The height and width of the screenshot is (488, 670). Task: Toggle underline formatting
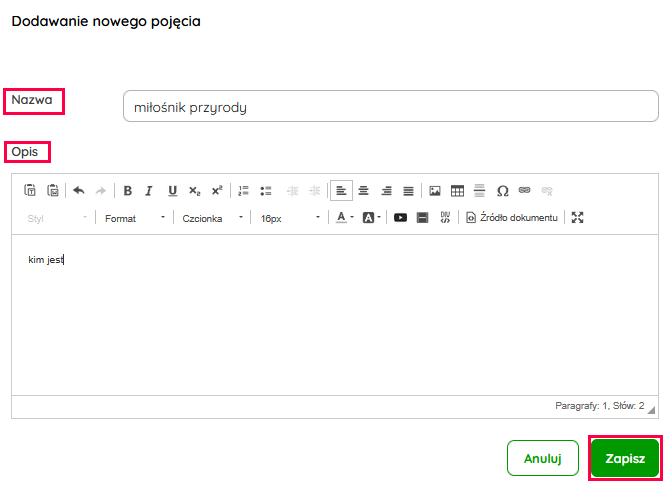(x=172, y=190)
